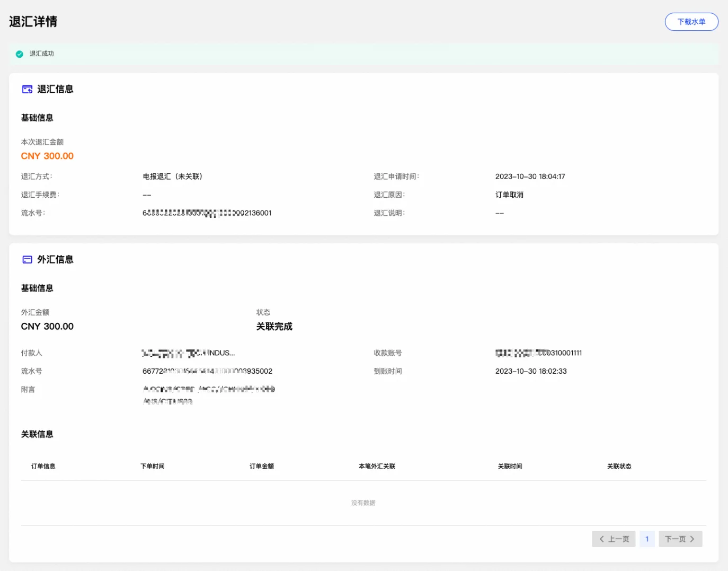The image size is (728, 571).
Task: Click the 退汇信息 section icon
Action: (x=27, y=89)
